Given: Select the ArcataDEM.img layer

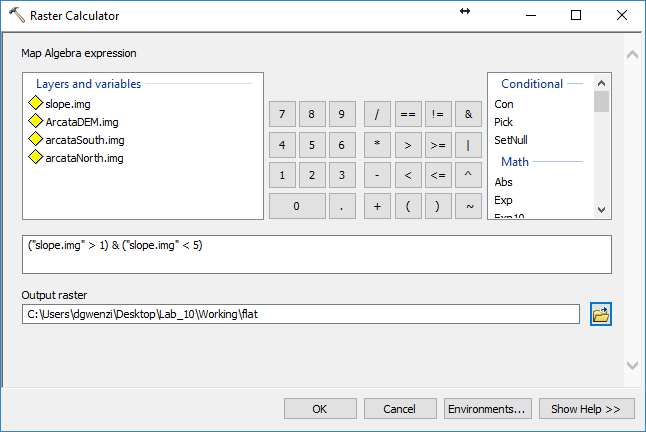Looking at the screenshot, I should [82, 122].
